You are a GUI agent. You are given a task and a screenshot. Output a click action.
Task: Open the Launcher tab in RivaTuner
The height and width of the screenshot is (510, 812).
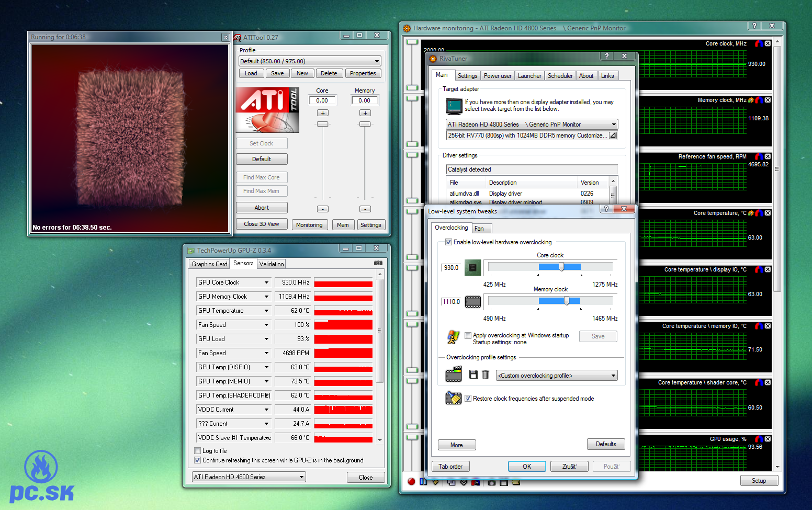[x=529, y=76]
